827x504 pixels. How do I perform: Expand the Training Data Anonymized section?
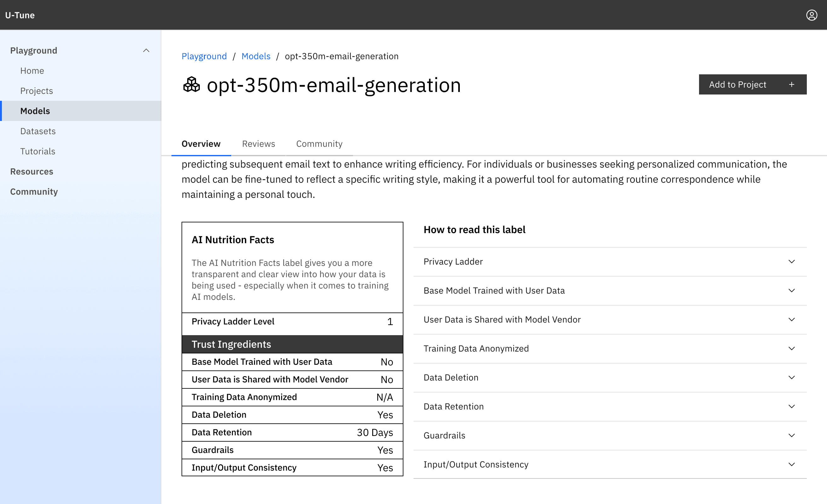click(x=610, y=349)
